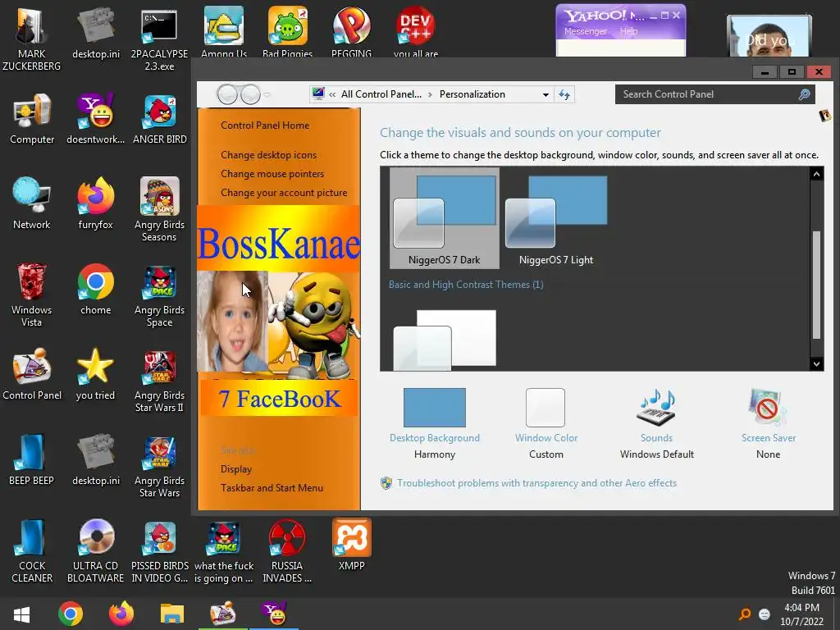Open Messenger menu in Yahoo window

(585, 31)
